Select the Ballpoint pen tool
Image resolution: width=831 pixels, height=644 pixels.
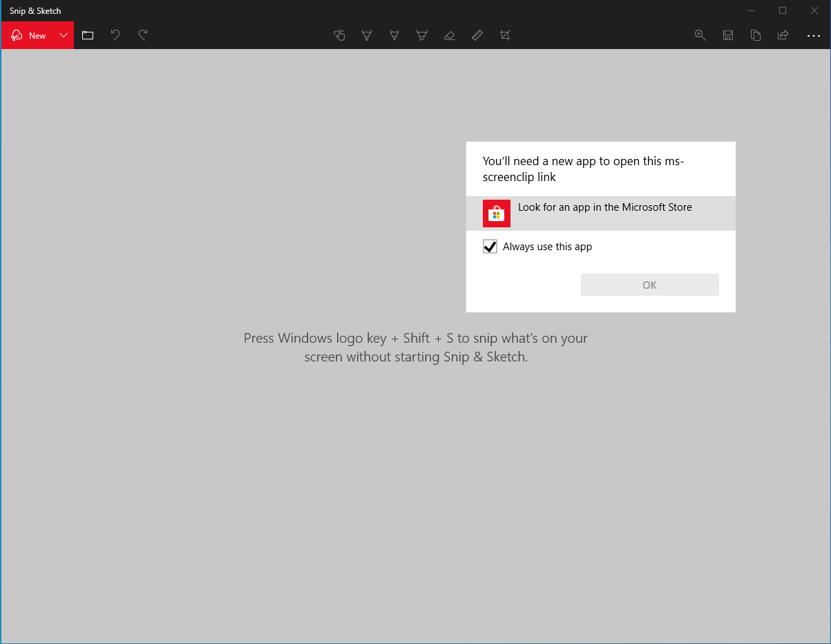coord(367,35)
